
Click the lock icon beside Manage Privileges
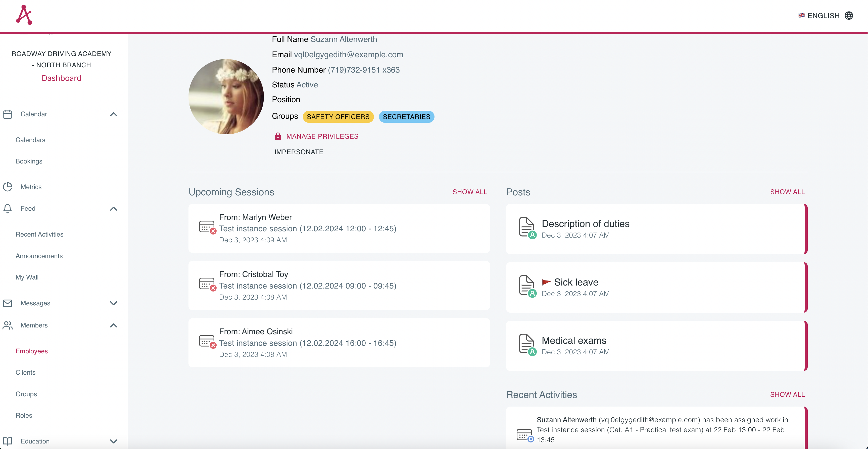(278, 136)
